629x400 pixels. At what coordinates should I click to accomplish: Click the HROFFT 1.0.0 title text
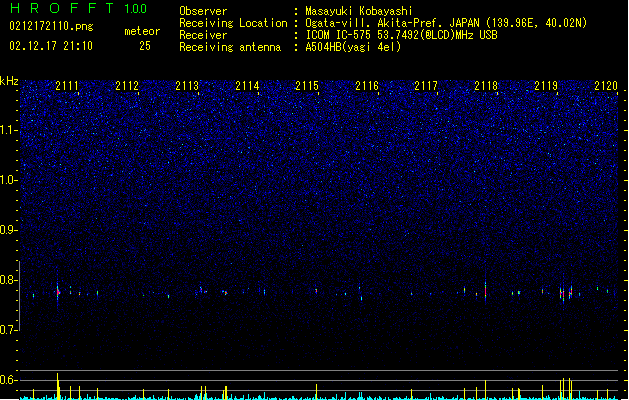pos(78,8)
